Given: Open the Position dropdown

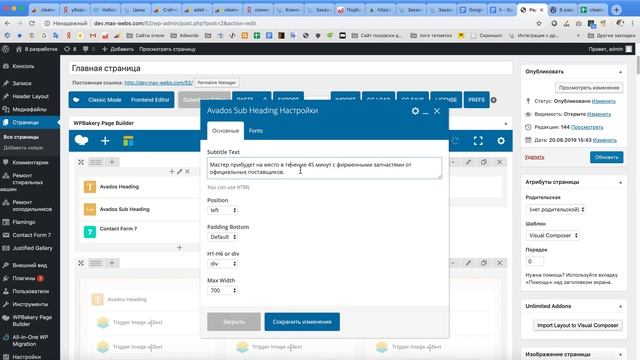Looking at the screenshot, I should pos(222,210).
